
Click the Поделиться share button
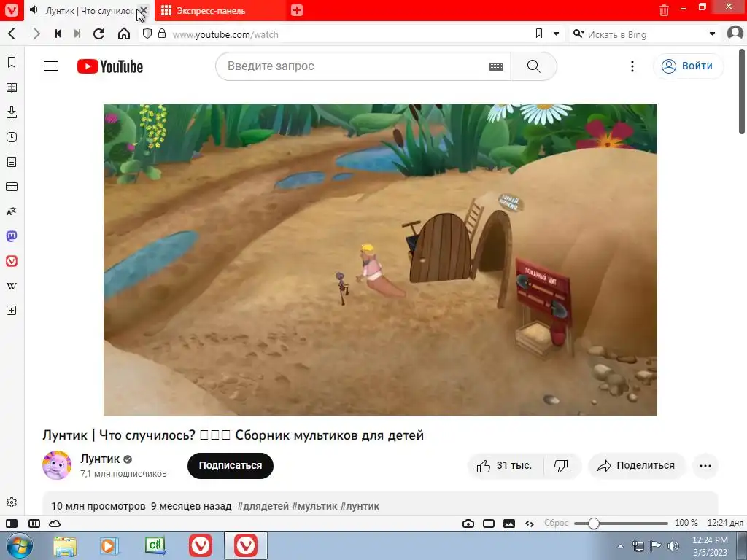tap(636, 466)
